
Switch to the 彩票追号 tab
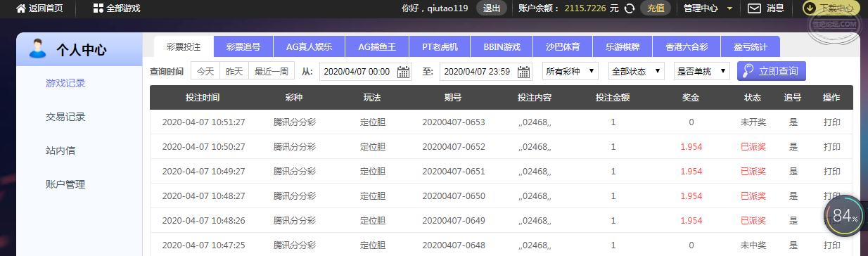click(x=243, y=47)
